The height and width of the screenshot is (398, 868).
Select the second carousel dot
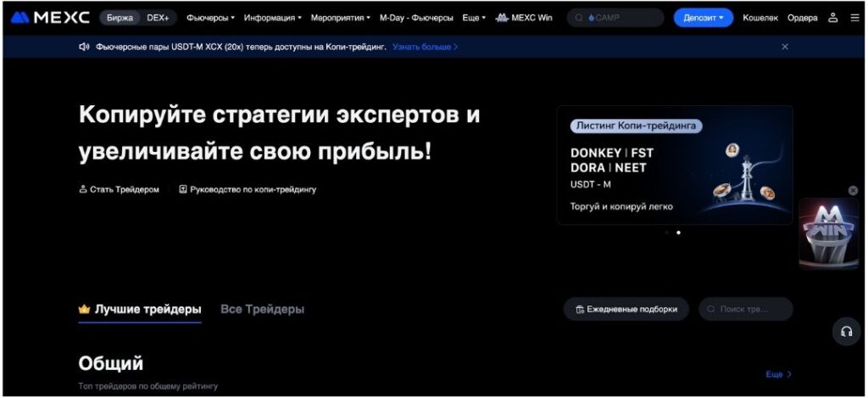679,233
